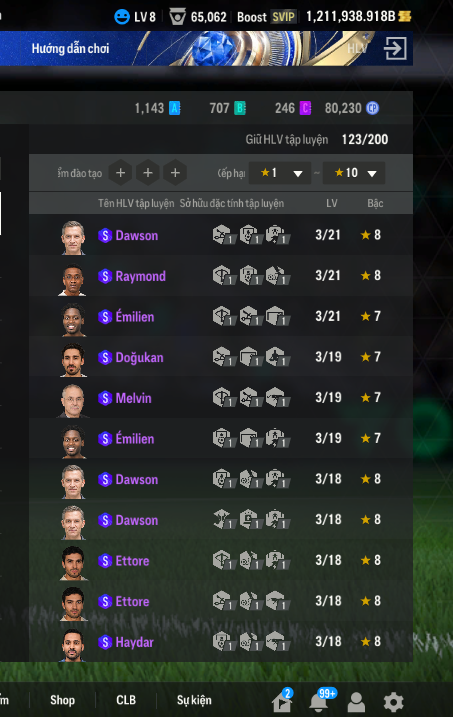Image resolution: width=453 pixels, height=717 pixels.
Task: Open the settings gear icon
Action: tap(393, 702)
